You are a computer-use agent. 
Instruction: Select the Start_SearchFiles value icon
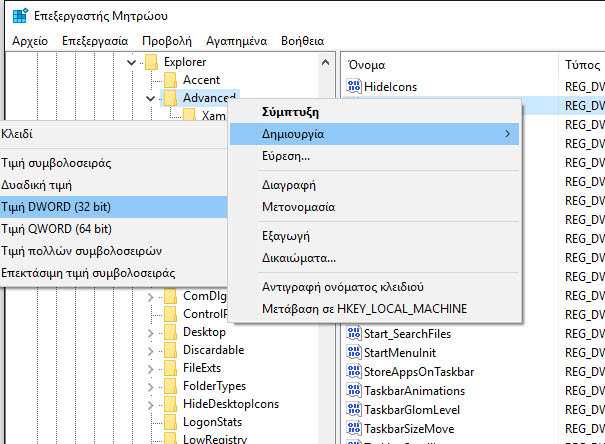coord(354,333)
